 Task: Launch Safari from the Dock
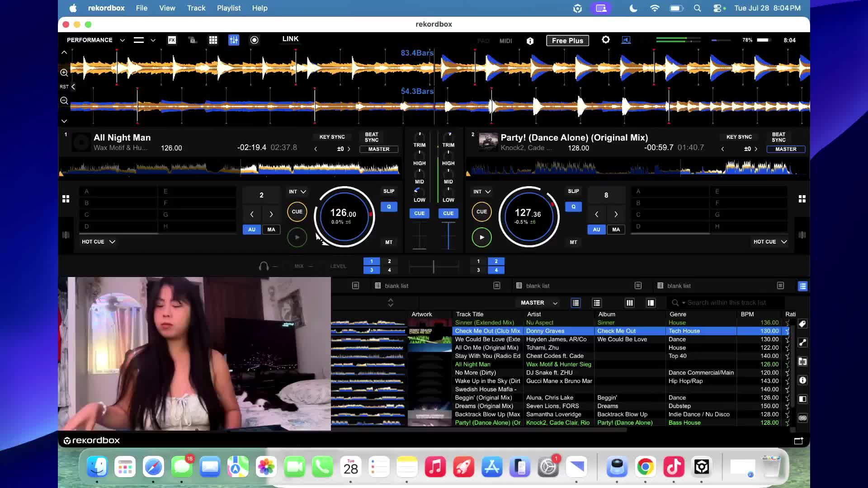click(x=153, y=467)
